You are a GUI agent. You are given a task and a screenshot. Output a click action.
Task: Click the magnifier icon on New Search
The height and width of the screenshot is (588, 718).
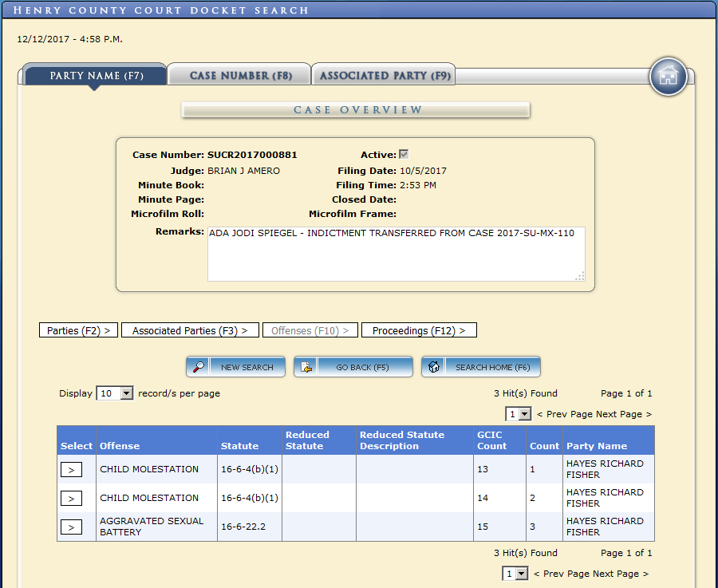click(x=199, y=367)
